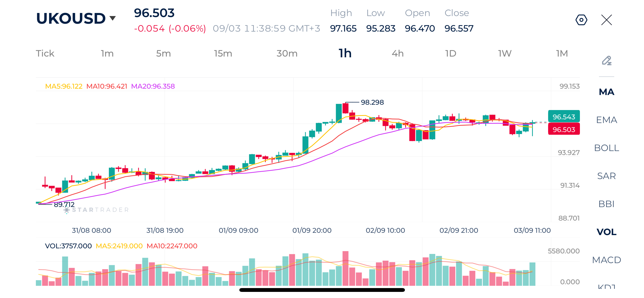644x298 pixels.
Task: Click the 03/09 11:00 volume bar
Action: (x=532, y=274)
